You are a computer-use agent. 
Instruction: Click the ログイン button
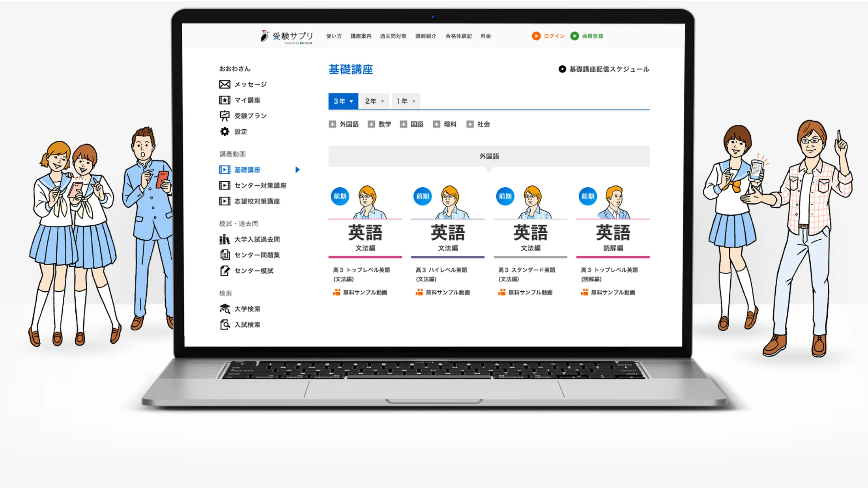click(548, 36)
